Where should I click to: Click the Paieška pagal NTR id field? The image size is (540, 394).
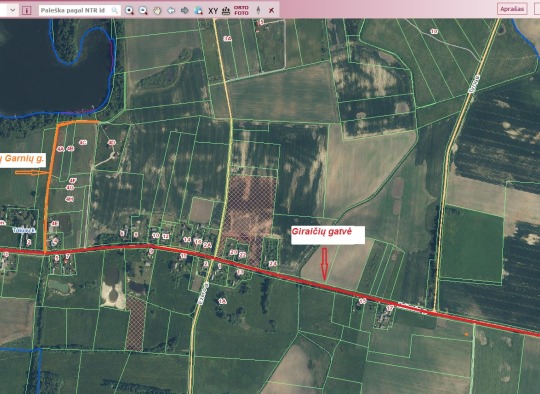80,10
